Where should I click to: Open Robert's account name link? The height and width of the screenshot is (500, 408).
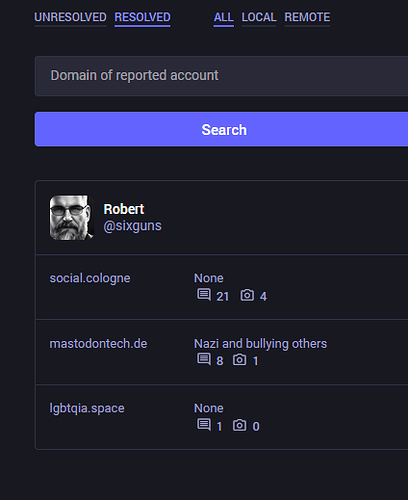(124, 209)
